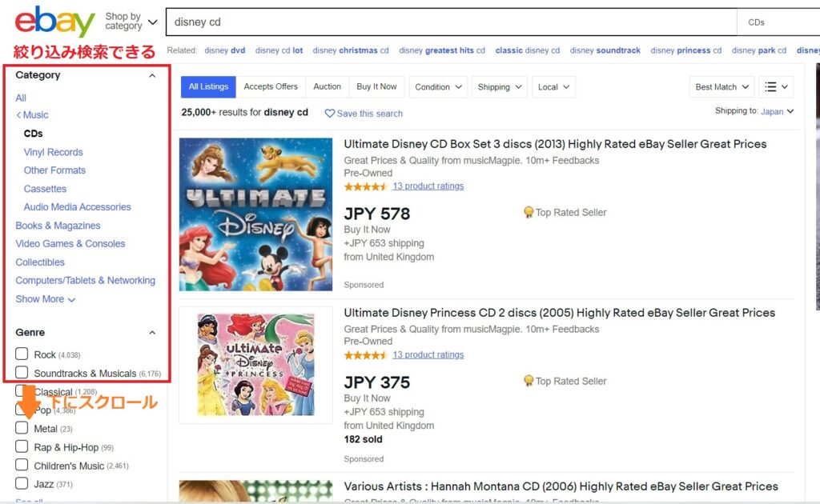This screenshot has width=820, height=504.
Task: Collapse the Genre filter section
Action: [x=152, y=333]
